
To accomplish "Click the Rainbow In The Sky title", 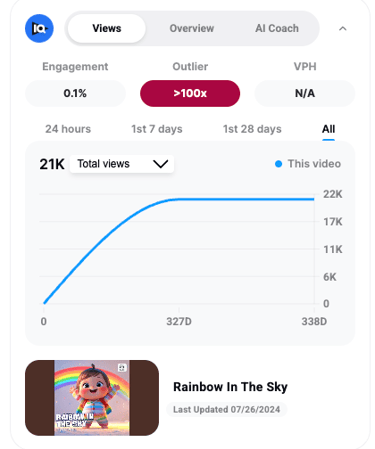I will [x=230, y=387].
